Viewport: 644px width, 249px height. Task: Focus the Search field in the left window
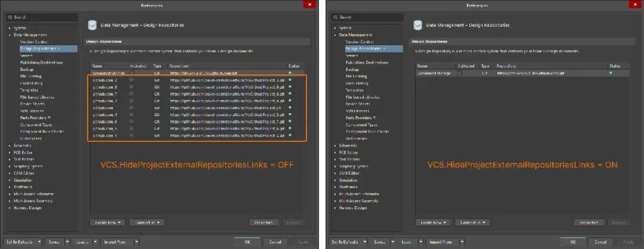43,17
